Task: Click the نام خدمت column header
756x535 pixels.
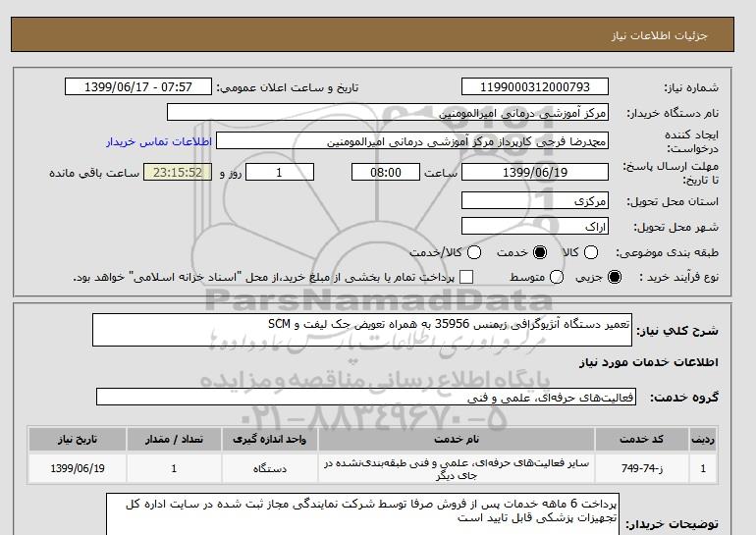Action: coord(457,439)
